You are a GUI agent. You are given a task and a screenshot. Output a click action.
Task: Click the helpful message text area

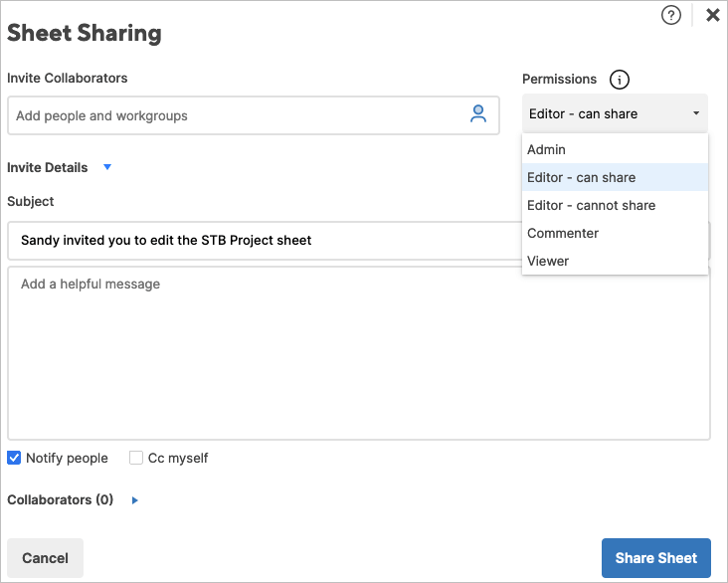tap(358, 353)
